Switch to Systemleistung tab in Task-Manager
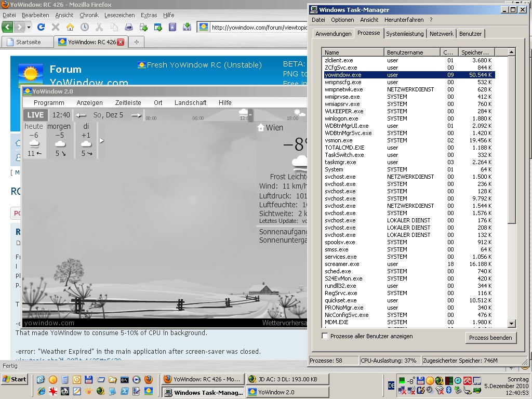Image resolution: width=532 pixels, height=399 pixels. [405, 34]
